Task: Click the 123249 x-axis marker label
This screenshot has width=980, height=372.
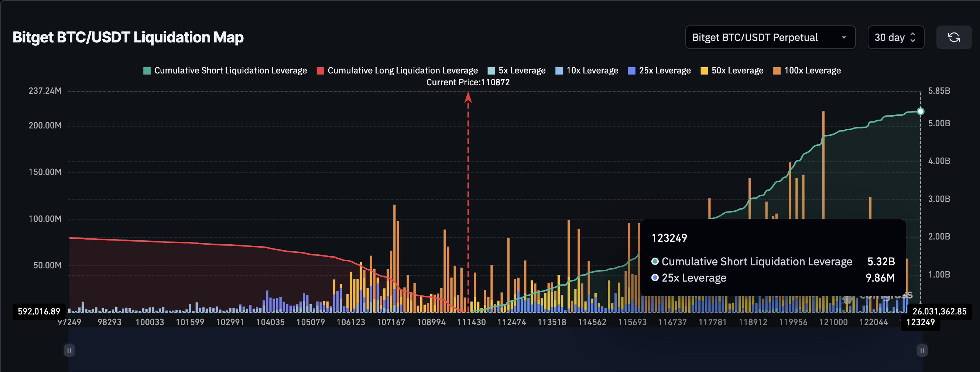Action: pos(920,322)
